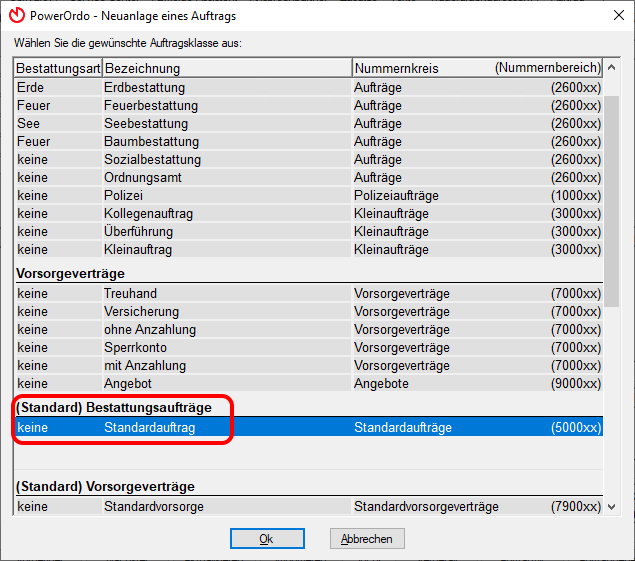This screenshot has height=561, width=635.
Task: Click the scrollbar down arrow
Action: point(612,506)
